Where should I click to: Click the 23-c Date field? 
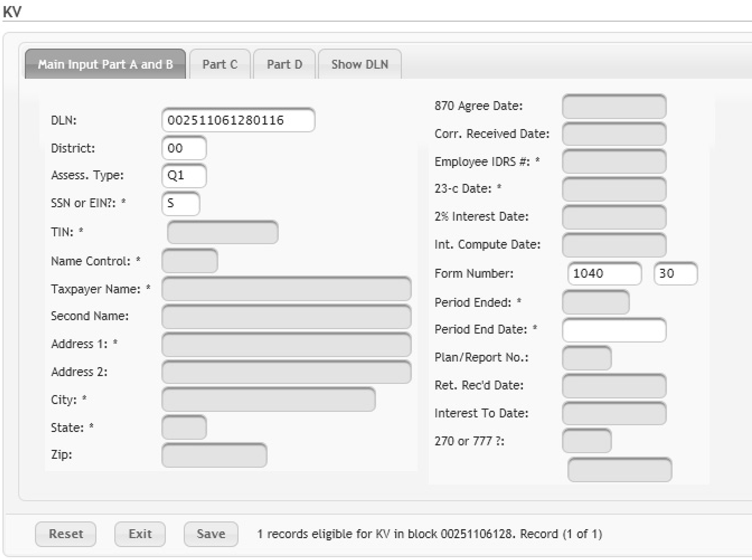pos(614,189)
